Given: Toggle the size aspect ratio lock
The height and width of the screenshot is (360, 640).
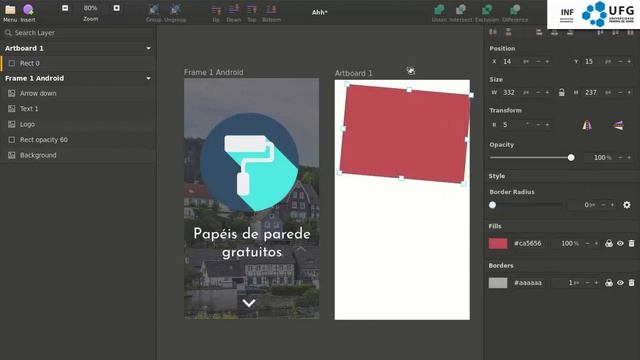Looking at the screenshot, I should pyautogui.click(x=562, y=93).
